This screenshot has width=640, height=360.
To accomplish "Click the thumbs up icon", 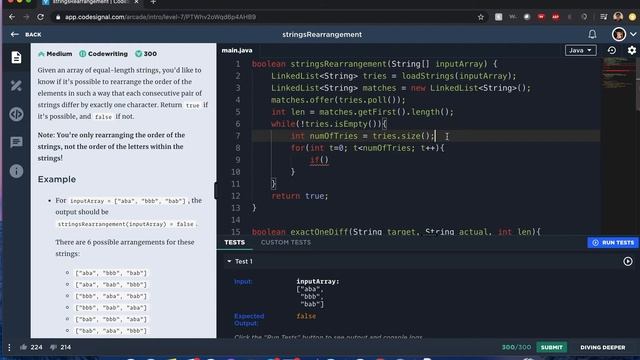I will pos(24,347).
